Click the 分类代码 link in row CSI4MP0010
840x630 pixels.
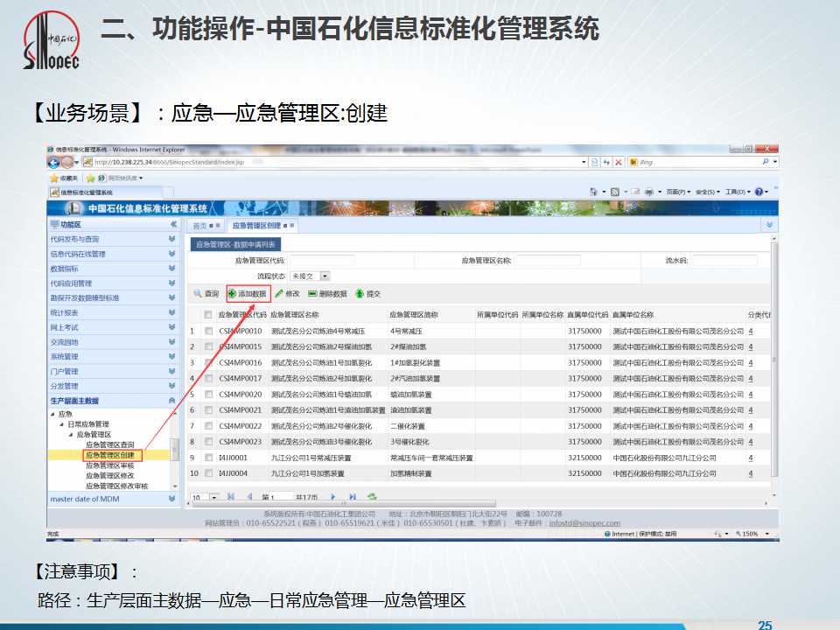tap(751, 331)
